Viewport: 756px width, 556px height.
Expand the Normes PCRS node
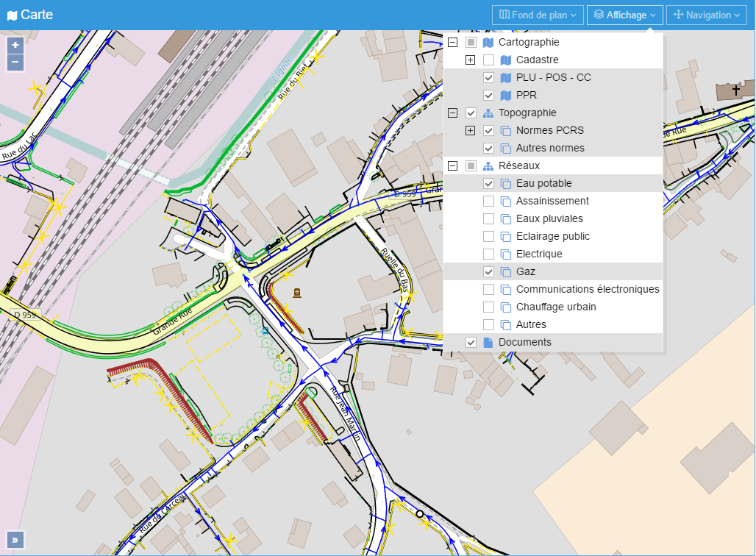click(471, 131)
